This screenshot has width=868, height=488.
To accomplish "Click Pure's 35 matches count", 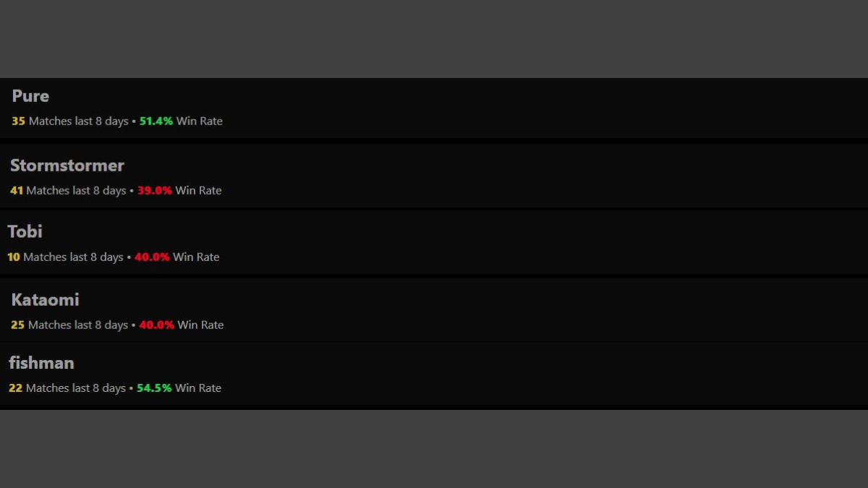I will (18, 121).
